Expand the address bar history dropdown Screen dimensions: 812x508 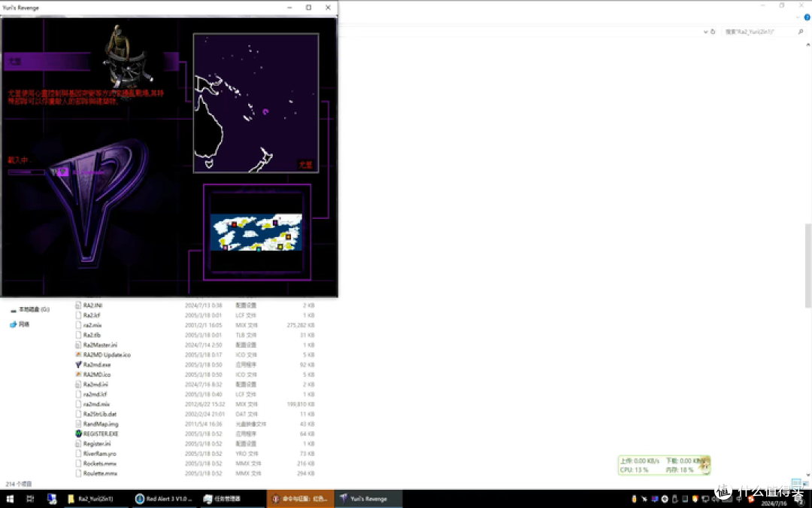click(x=705, y=32)
